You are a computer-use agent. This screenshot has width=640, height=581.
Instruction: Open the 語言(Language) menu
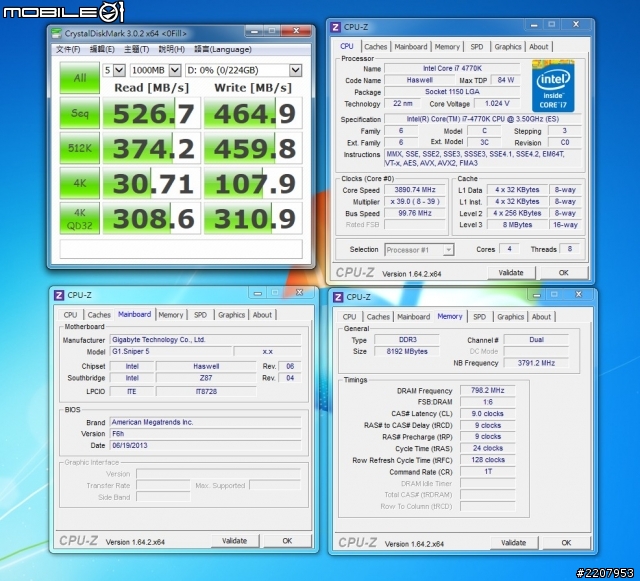click(x=222, y=49)
